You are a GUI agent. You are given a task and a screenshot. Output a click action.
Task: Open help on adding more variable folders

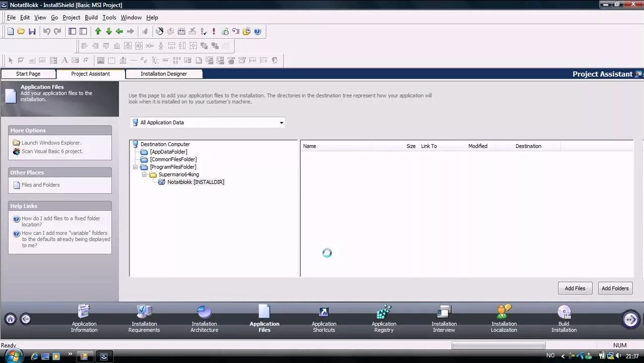point(66,239)
